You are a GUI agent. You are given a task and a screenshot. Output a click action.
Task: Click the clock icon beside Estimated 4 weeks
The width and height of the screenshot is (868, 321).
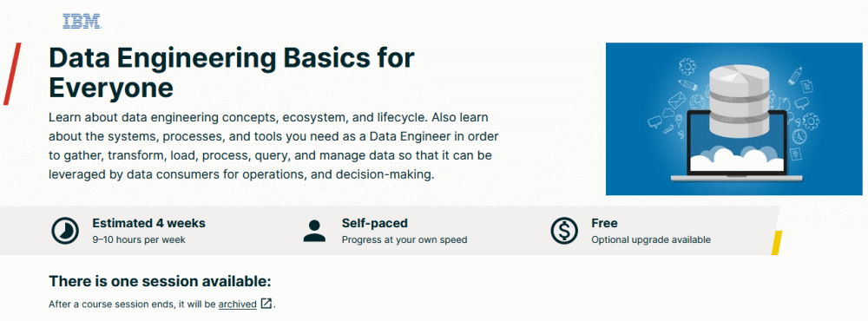[65, 231]
